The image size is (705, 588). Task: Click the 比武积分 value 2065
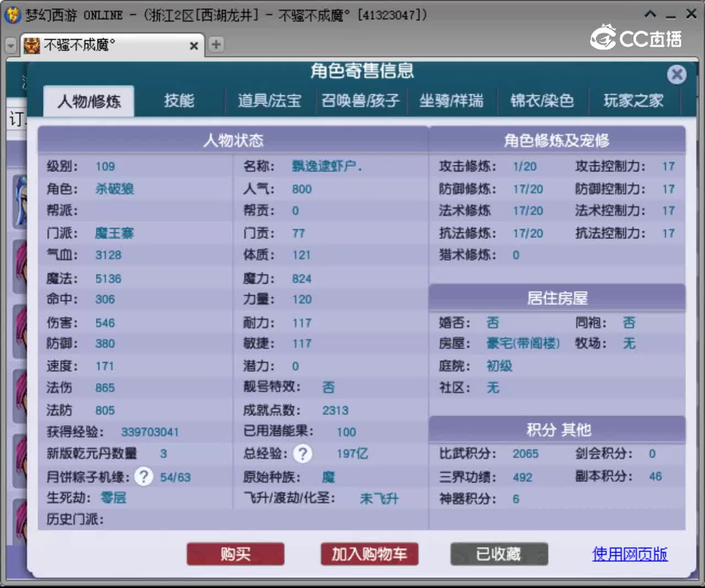click(x=526, y=454)
